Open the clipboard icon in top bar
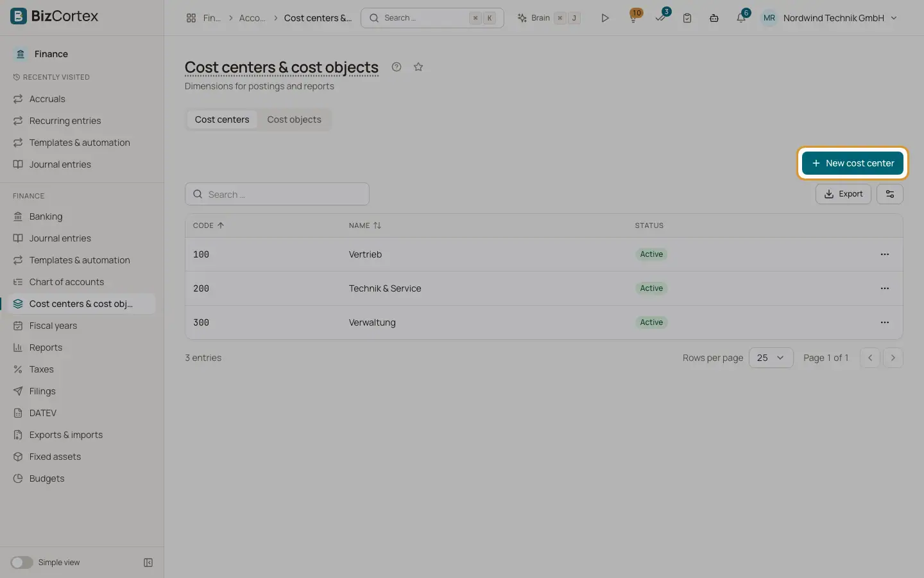924x578 pixels. (x=687, y=18)
